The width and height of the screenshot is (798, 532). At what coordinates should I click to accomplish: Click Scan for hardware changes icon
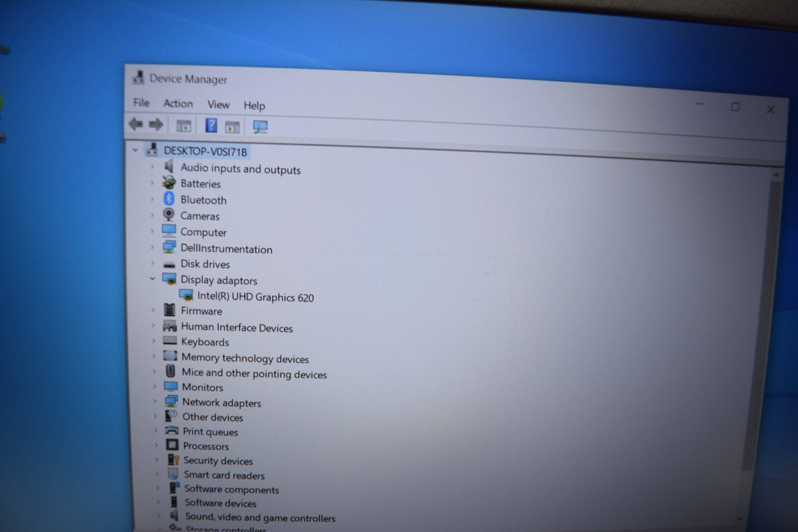click(260, 127)
